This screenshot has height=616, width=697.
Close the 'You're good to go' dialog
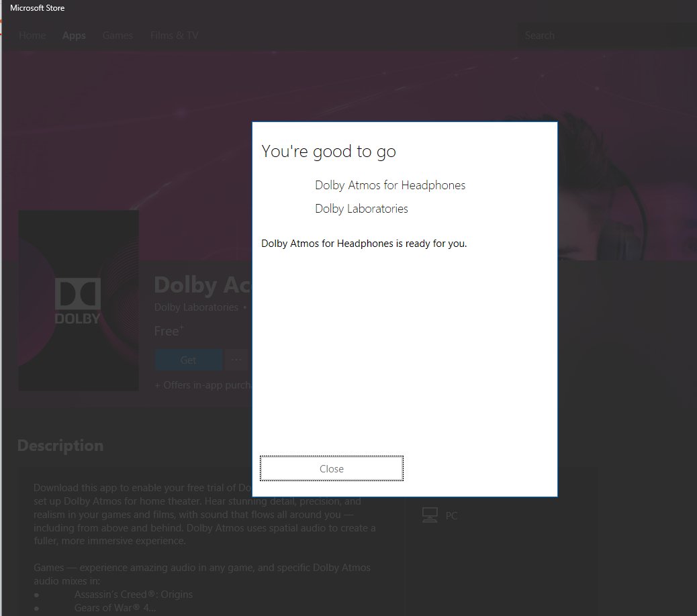(332, 468)
